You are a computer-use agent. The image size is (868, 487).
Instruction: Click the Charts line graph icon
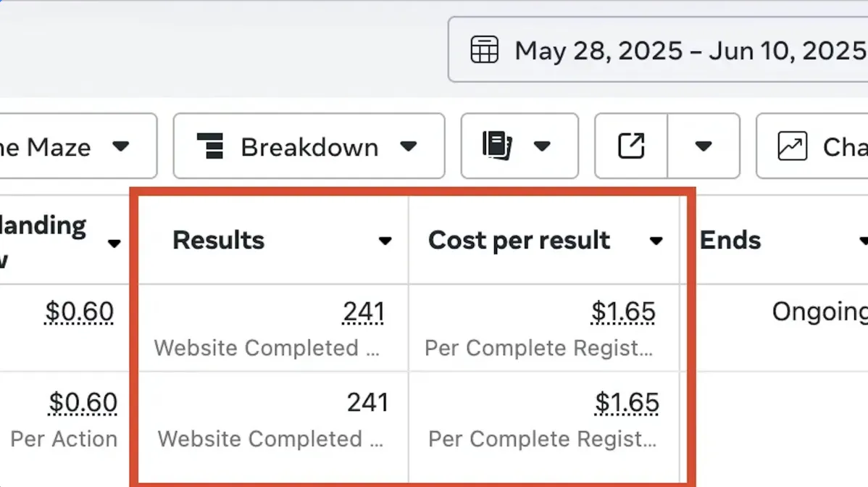click(x=792, y=146)
